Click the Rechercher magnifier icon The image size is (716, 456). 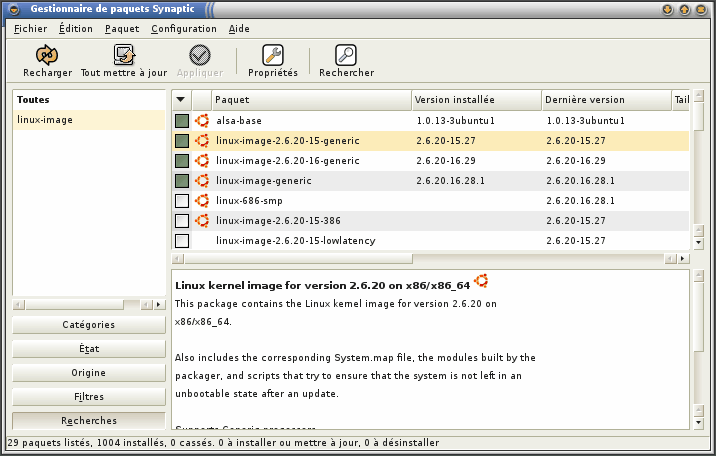click(346, 55)
